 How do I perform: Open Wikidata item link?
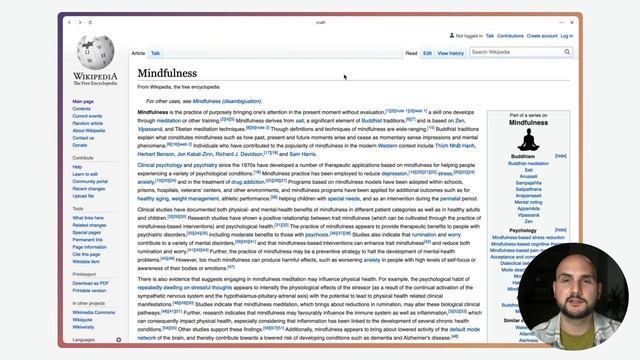click(86, 262)
